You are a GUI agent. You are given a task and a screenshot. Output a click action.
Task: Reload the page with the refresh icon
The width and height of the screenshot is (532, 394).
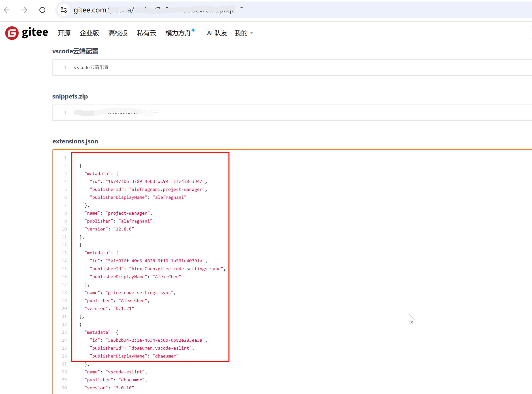click(x=42, y=10)
